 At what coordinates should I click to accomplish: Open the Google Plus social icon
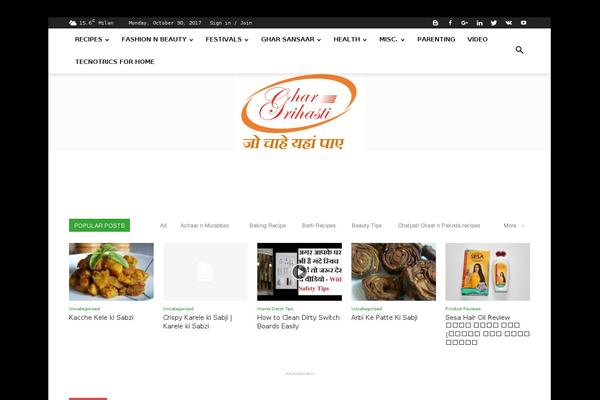465,23
